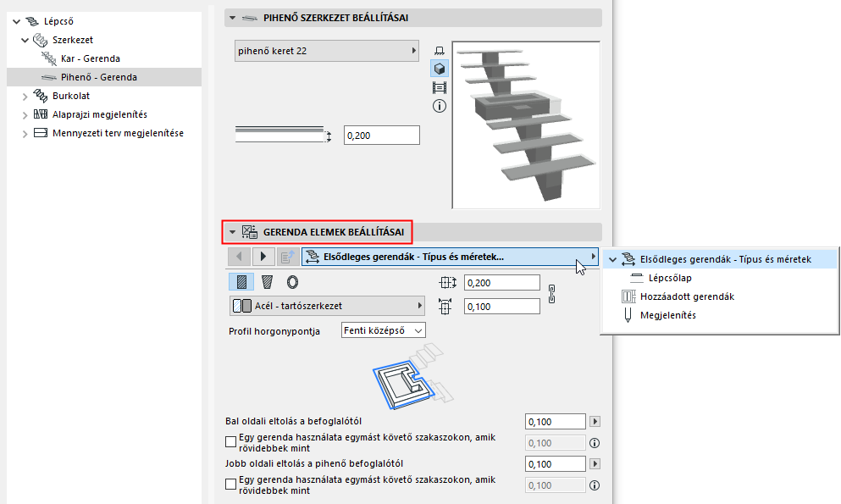Show info for first Egy gerenda option
The image size is (841, 504).
coord(595,443)
